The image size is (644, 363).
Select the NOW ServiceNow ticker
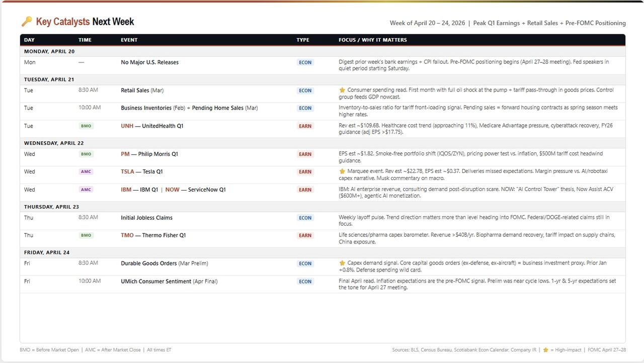point(172,190)
